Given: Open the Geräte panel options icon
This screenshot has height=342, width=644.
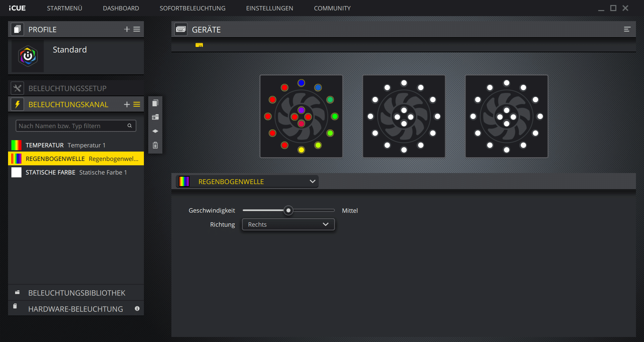Looking at the screenshot, I should click(627, 30).
